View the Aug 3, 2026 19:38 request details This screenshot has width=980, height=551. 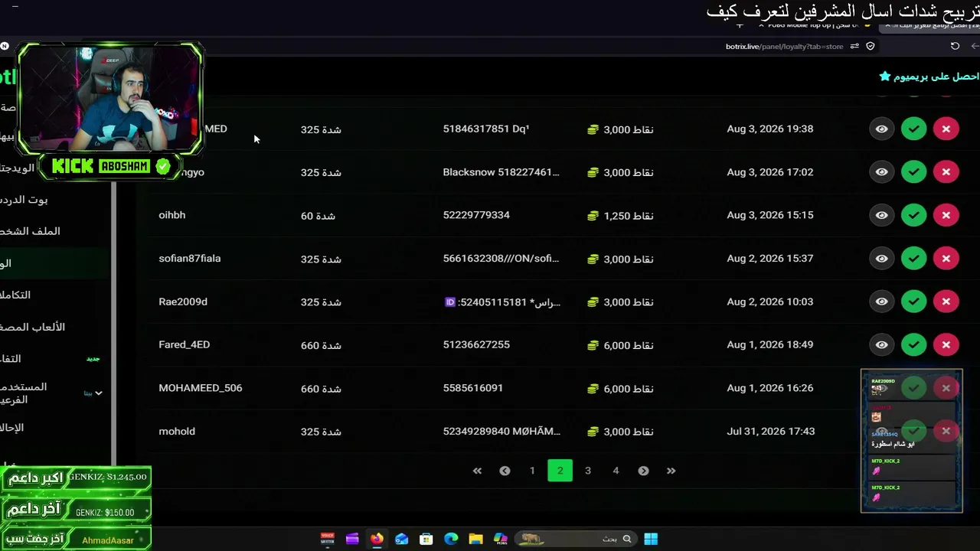coord(881,129)
